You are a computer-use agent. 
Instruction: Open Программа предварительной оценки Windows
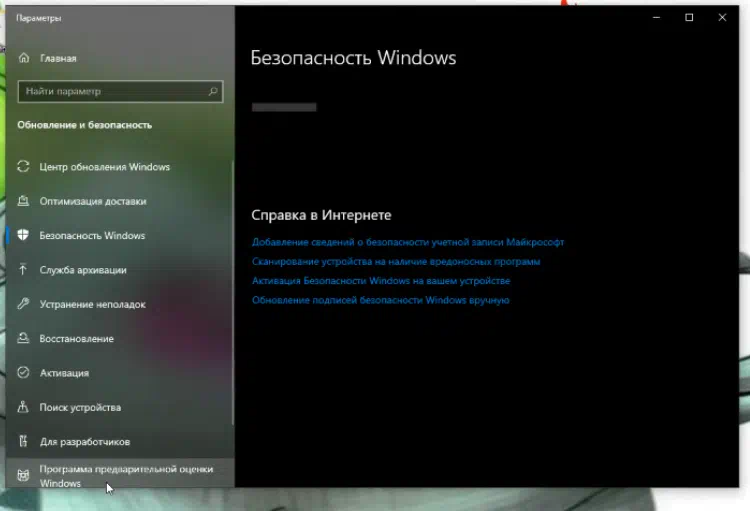(x=120, y=473)
